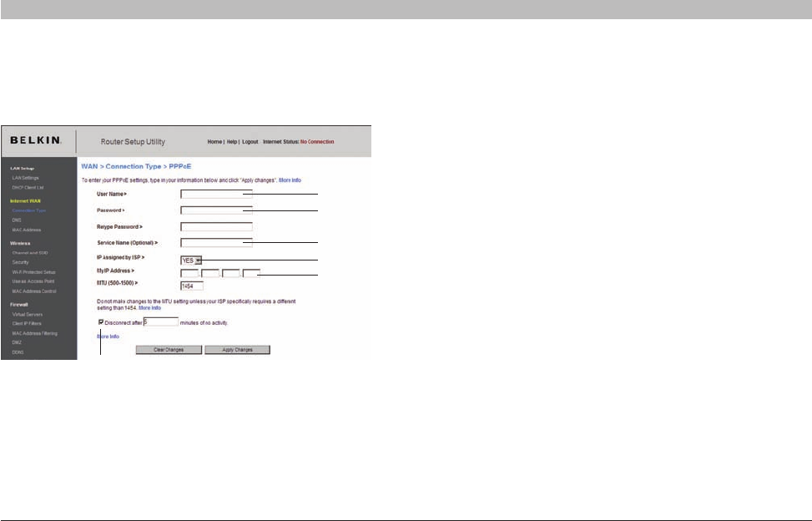The image size is (812, 521).
Task: Click the first My IP Address octet box
Action: tap(189, 274)
